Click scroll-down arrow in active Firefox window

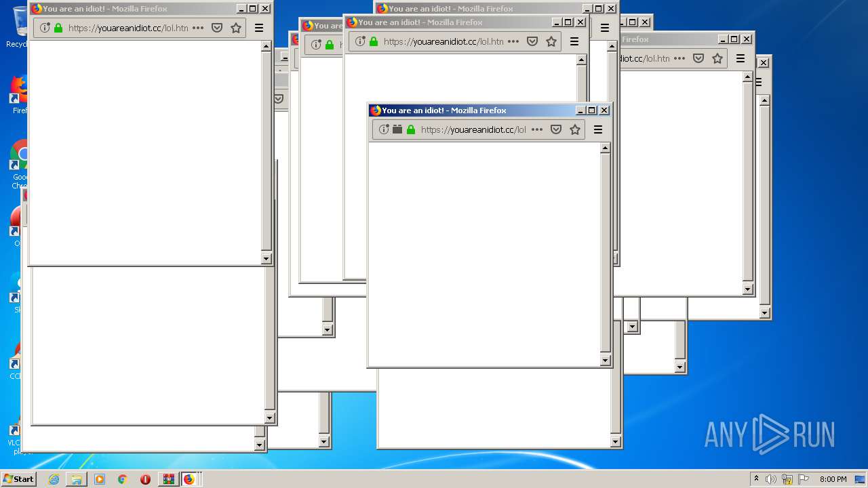click(606, 361)
